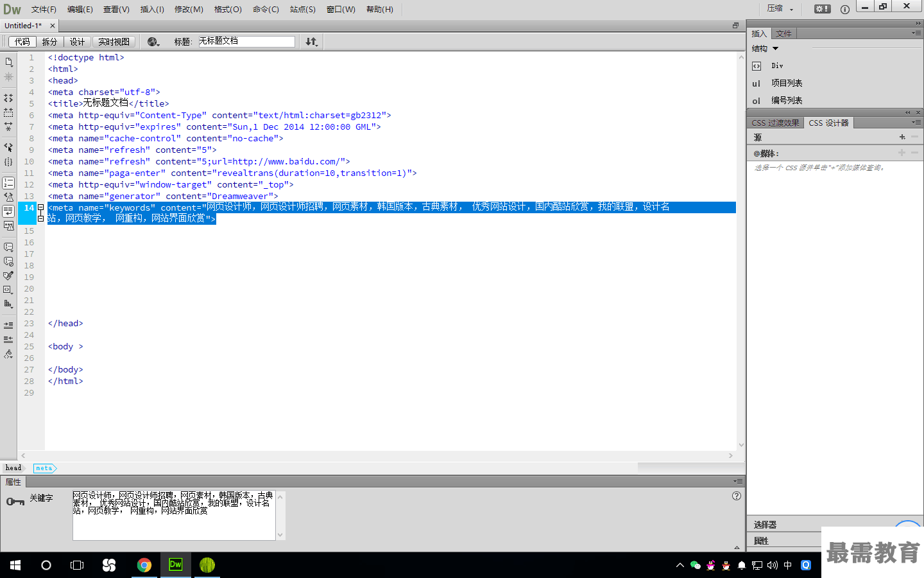Open Windows Start menu
Image resolution: width=924 pixels, height=578 pixels.
pyautogui.click(x=15, y=565)
